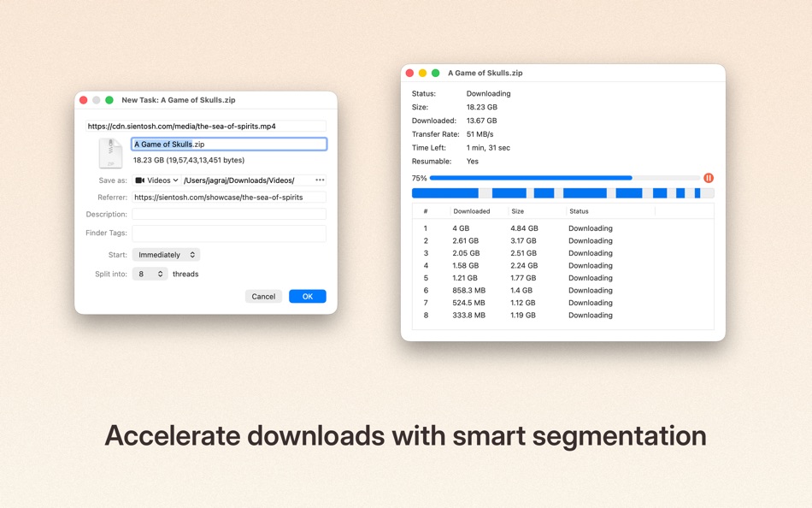The image size is (812, 508).
Task: Click the 75% download progress bar
Action: pyautogui.click(x=565, y=178)
